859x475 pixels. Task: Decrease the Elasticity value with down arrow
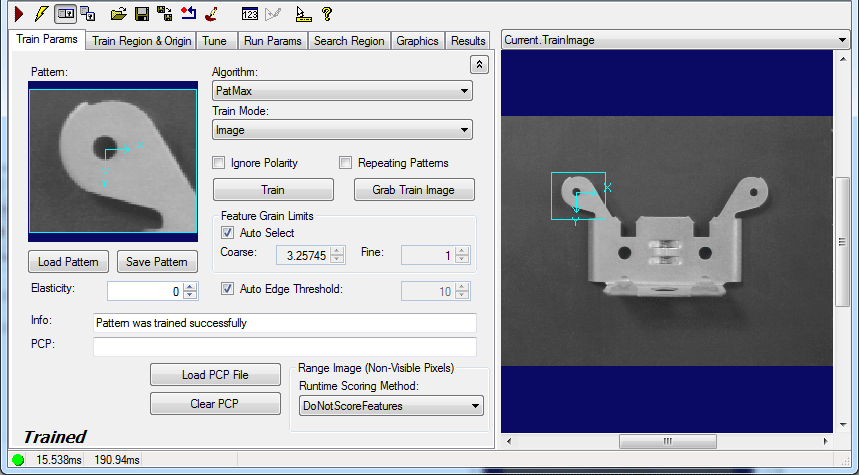tap(190, 295)
